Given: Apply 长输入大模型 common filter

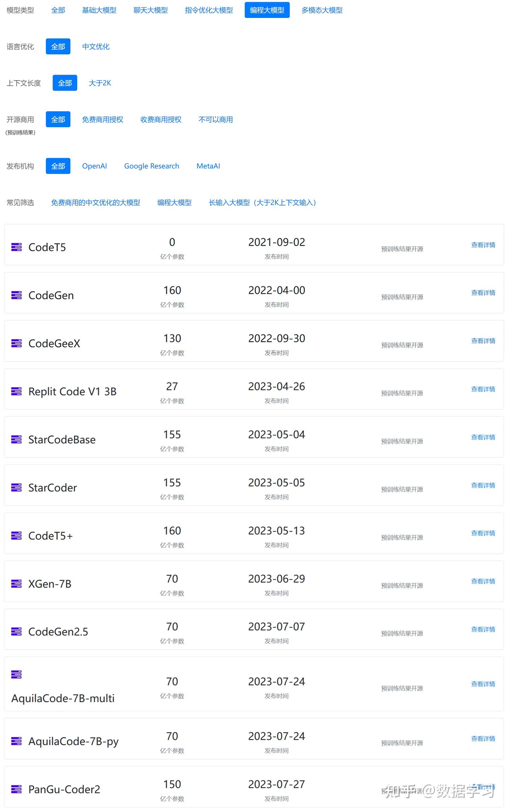Looking at the screenshot, I should 262,203.
